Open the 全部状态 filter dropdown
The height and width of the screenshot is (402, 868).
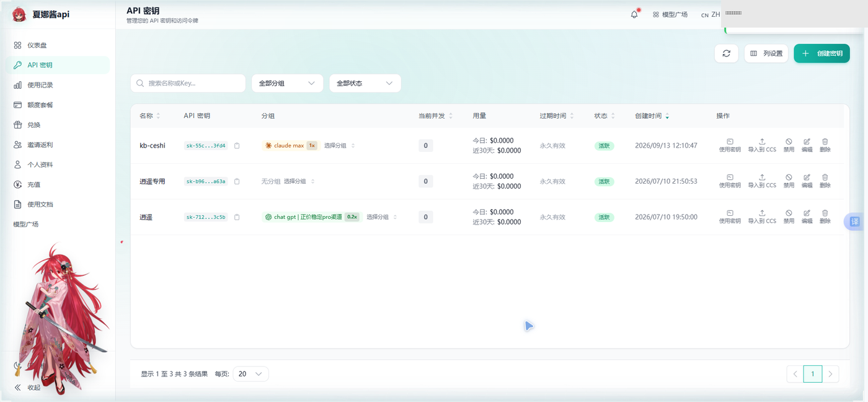[x=365, y=83]
